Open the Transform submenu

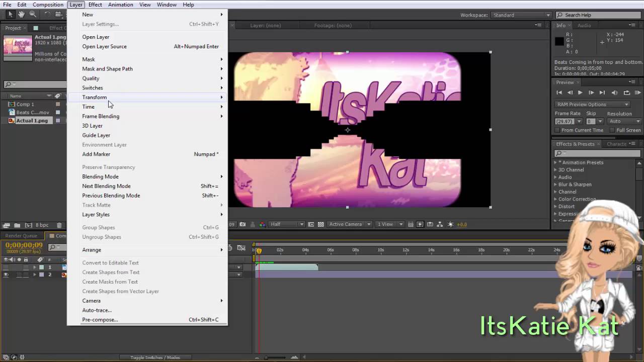pyautogui.click(x=147, y=97)
